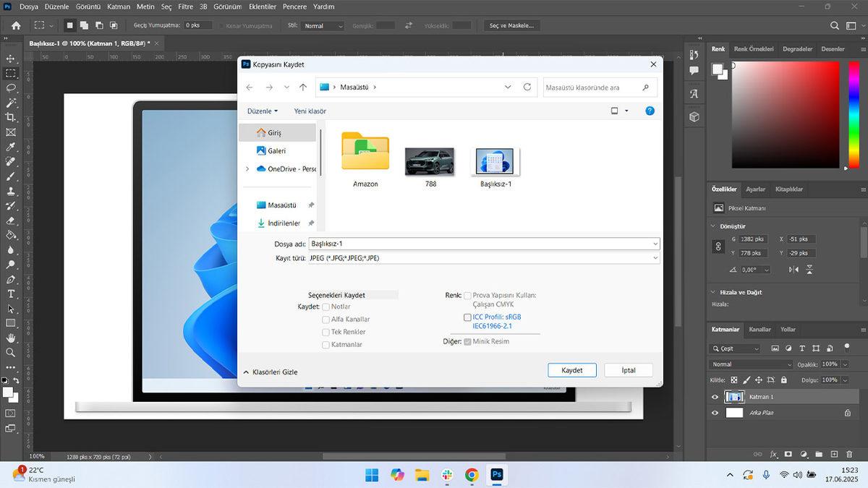Screen dimensions: 868x488
Task: Open the Kayıt türü format dropdown
Action: tap(484, 258)
